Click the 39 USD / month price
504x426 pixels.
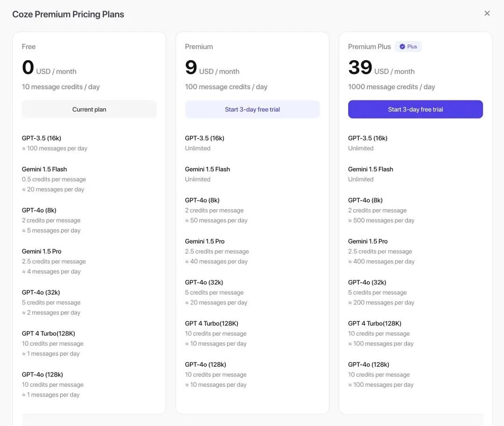tap(381, 68)
